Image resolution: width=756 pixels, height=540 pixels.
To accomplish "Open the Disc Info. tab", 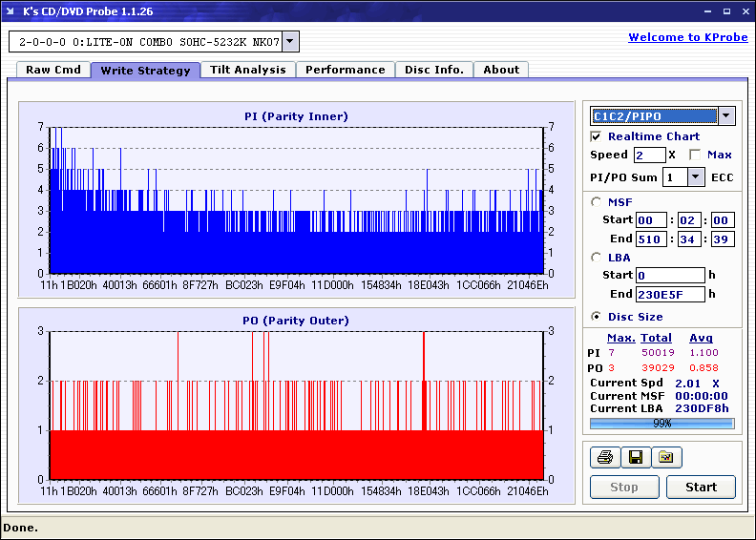I will pos(433,70).
